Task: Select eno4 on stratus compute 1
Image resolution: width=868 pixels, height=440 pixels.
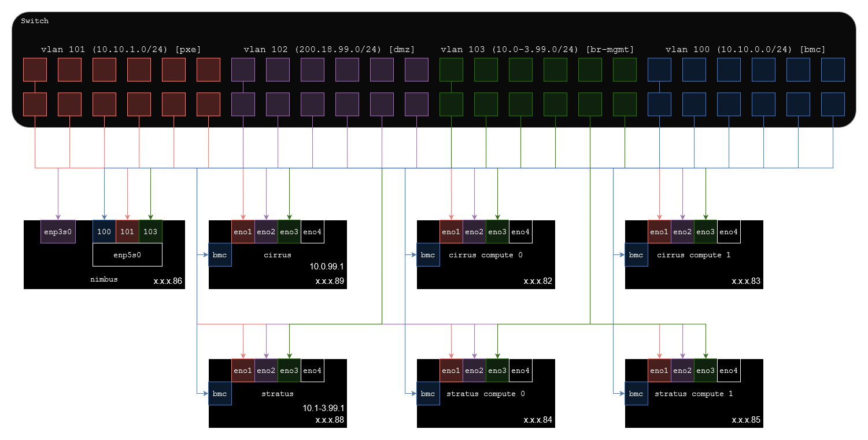Action: [x=729, y=370]
